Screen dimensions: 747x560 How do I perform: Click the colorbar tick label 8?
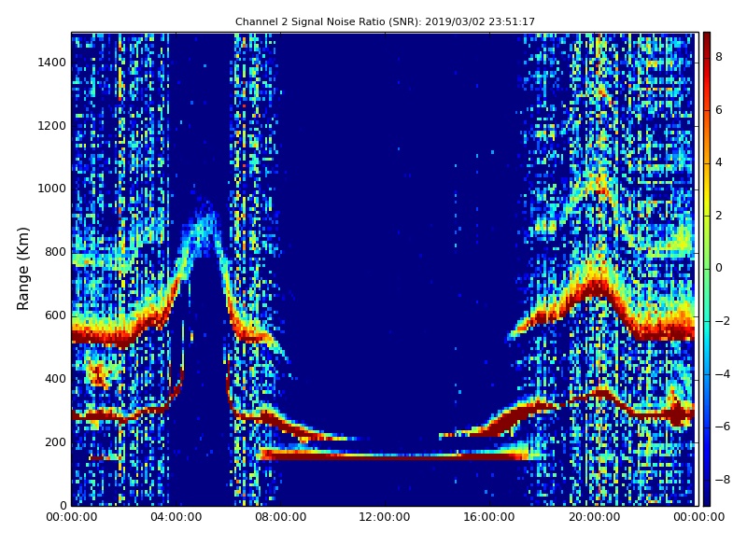click(x=719, y=57)
